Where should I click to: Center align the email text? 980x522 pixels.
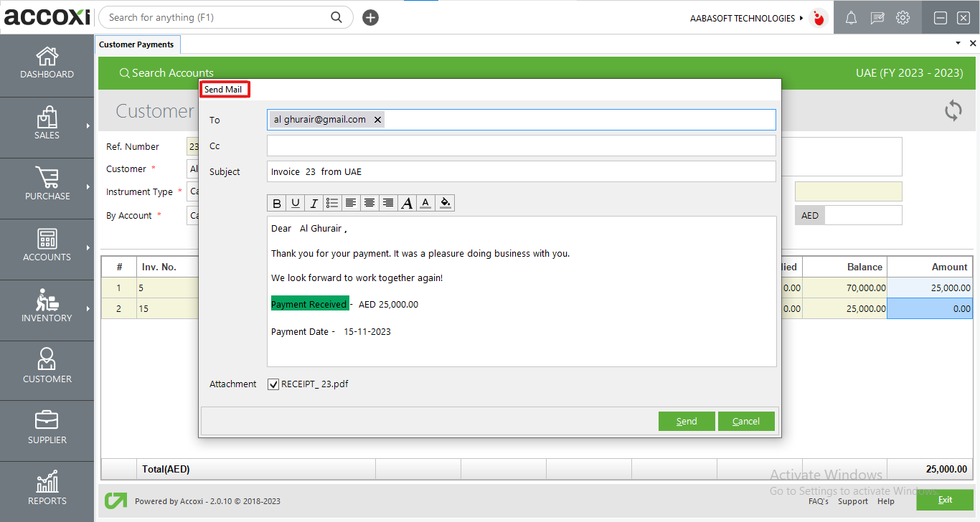pyautogui.click(x=369, y=202)
